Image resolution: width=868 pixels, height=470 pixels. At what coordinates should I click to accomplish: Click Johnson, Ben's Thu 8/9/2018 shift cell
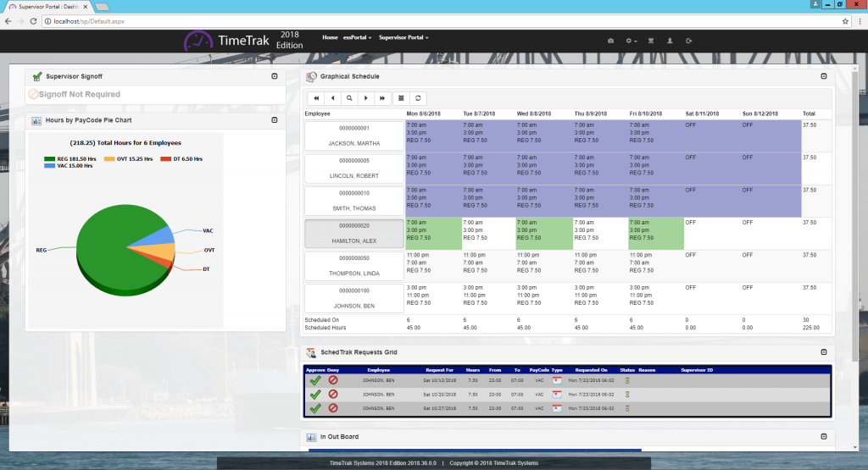click(x=601, y=299)
